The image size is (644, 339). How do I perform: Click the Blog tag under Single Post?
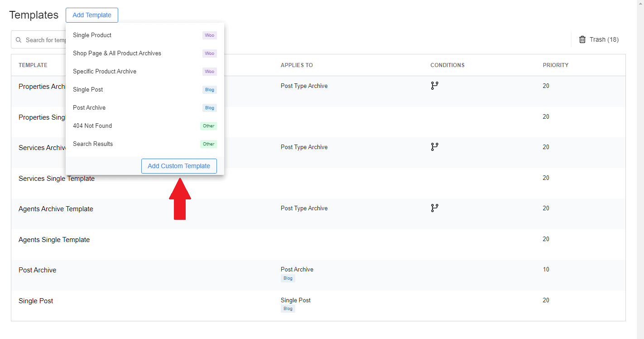tap(288, 309)
